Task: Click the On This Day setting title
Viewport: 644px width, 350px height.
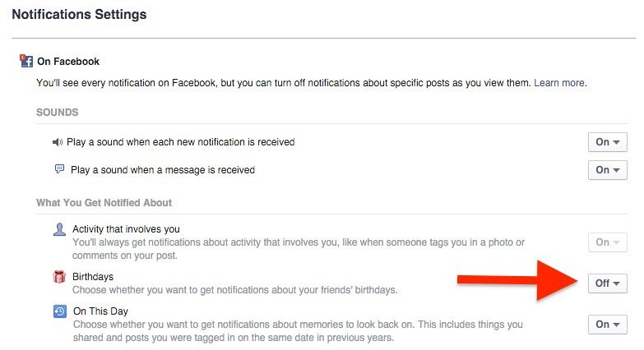Action: (x=103, y=311)
